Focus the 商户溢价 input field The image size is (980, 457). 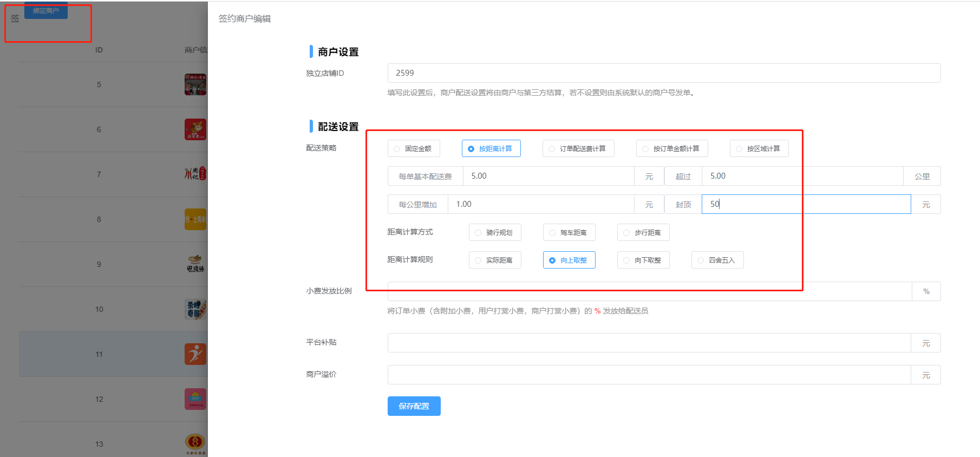649,375
